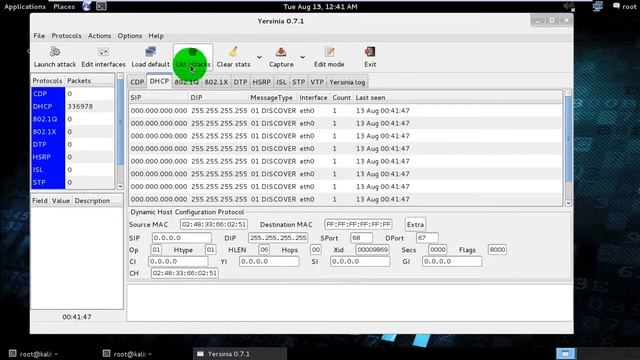Switch to the VTP tab
Screen dimensions: 640x360
(317, 82)
